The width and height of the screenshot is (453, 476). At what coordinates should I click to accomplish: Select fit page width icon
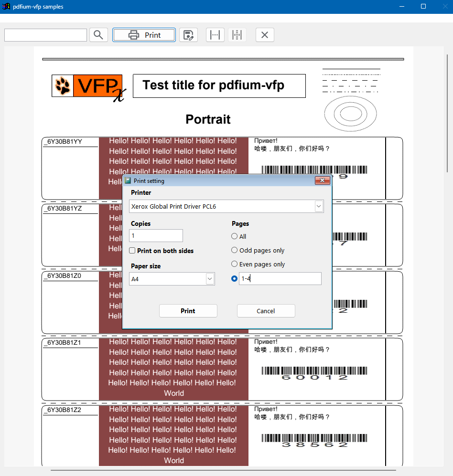click(215, 35)
